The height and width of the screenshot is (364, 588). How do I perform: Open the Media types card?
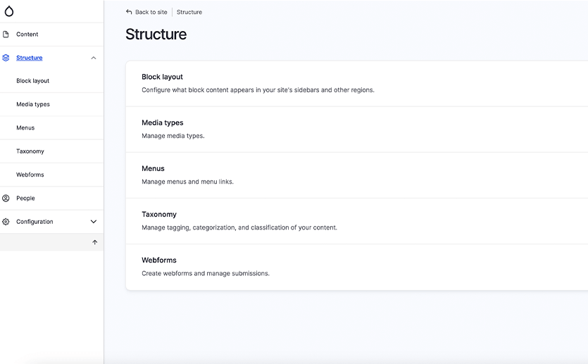pyautogui.click(x=163, y=123)
